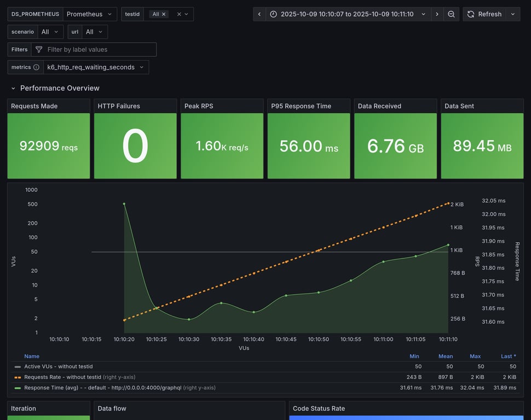Sort legend by Last * column
The image size is (531, 420).
[509, 356]
